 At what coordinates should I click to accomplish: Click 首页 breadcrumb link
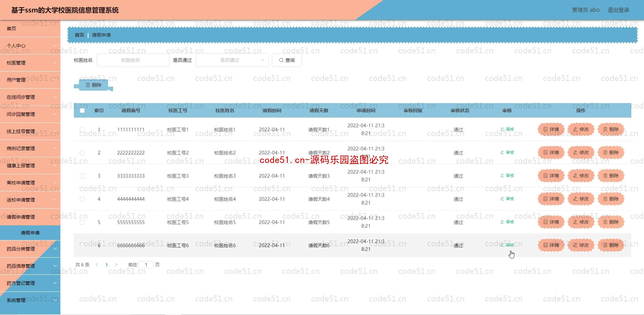click(x=79, y=35)
